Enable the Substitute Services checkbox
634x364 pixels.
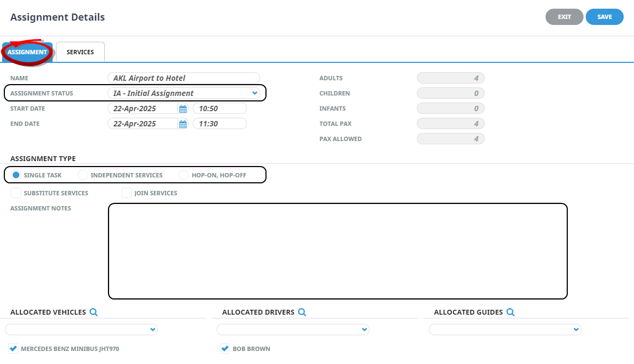pos(16,193)
